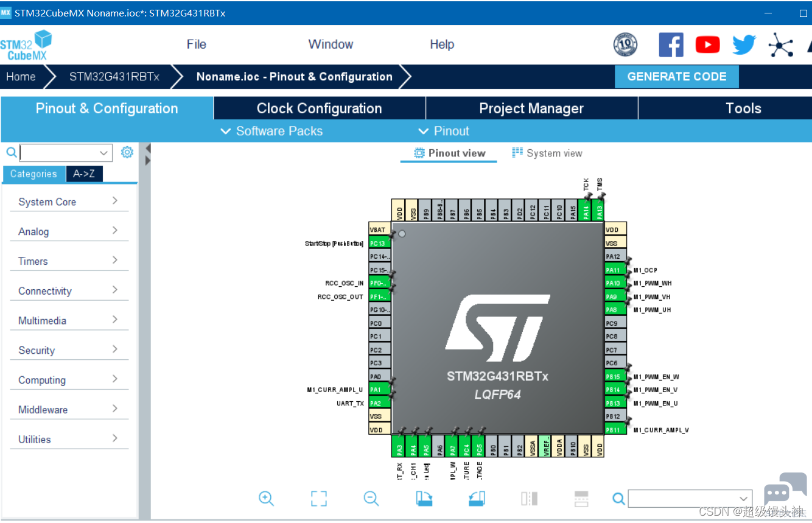This screenshot has width=812, height=523.
Task: Open the Facebook icon link
Action: point(671,45)
